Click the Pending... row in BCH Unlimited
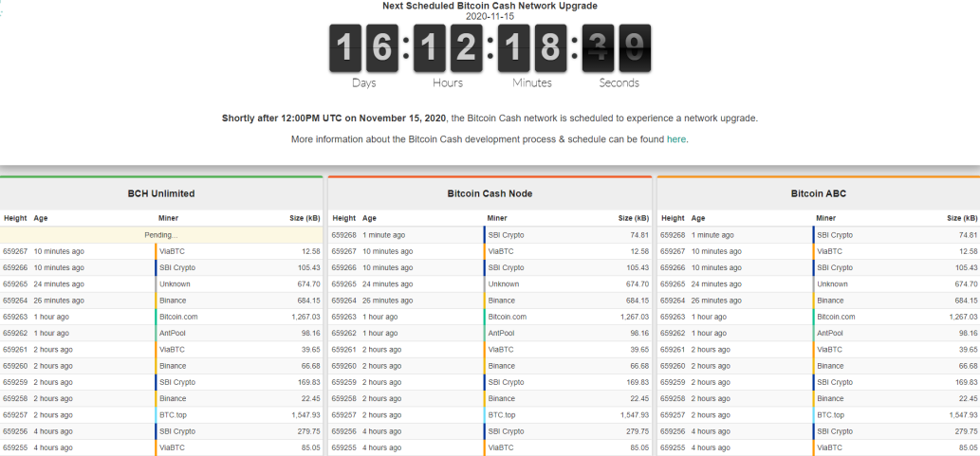The height and width of the screenshot is (456, 980). pyautogui.click(x=161, y=235)
